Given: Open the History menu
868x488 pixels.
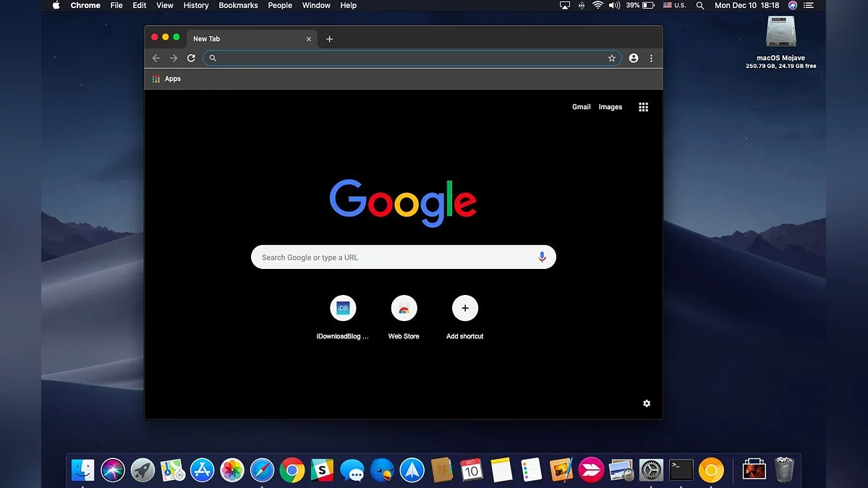Looking at the screenshot, I should point(196,5).
